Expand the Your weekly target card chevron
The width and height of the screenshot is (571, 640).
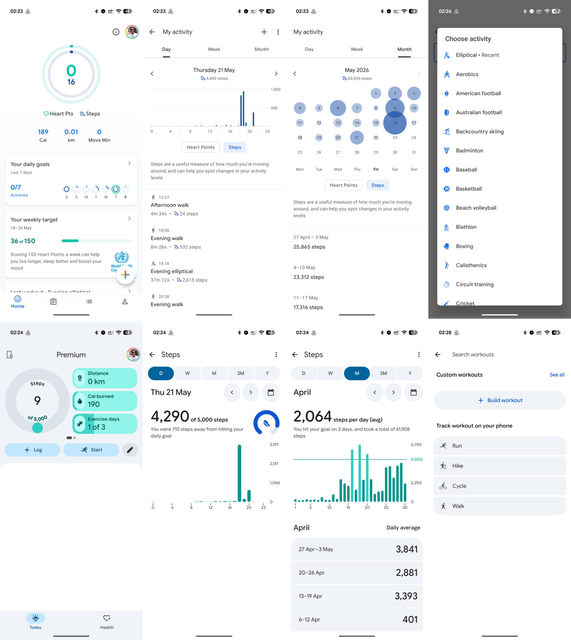(x=129, y=219)
